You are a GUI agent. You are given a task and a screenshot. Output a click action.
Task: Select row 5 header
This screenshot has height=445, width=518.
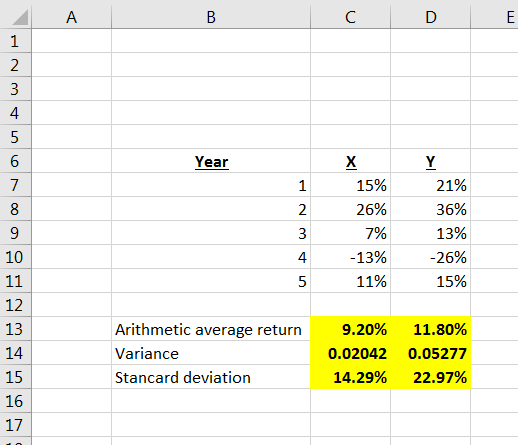click(15, 137)
